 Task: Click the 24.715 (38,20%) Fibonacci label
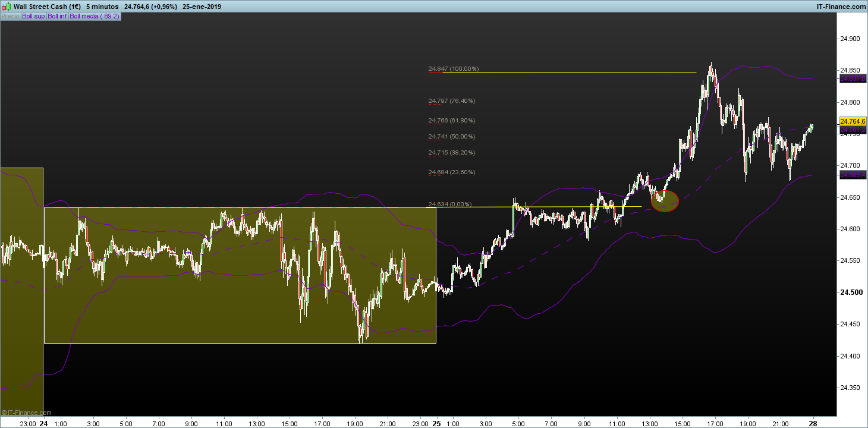[451, 153]
